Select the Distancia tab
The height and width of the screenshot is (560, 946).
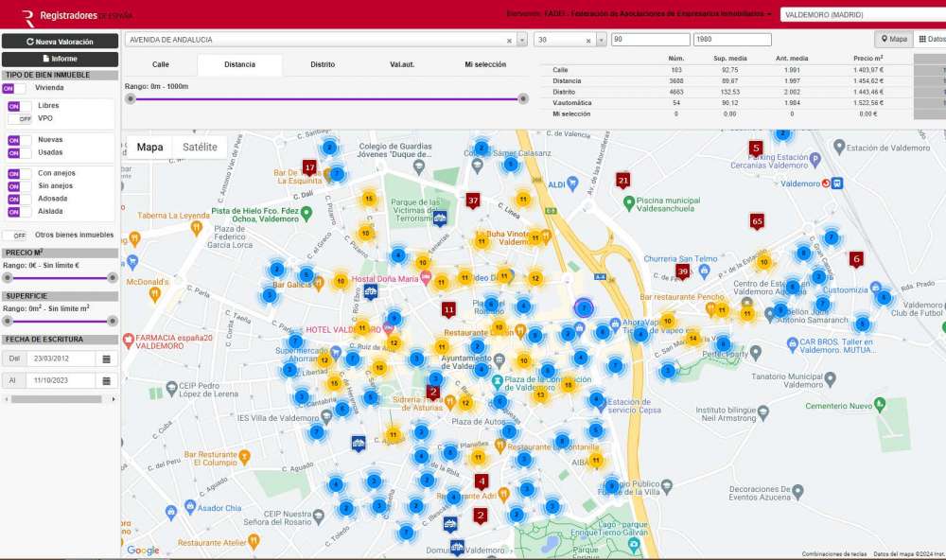tap(239, 64)
